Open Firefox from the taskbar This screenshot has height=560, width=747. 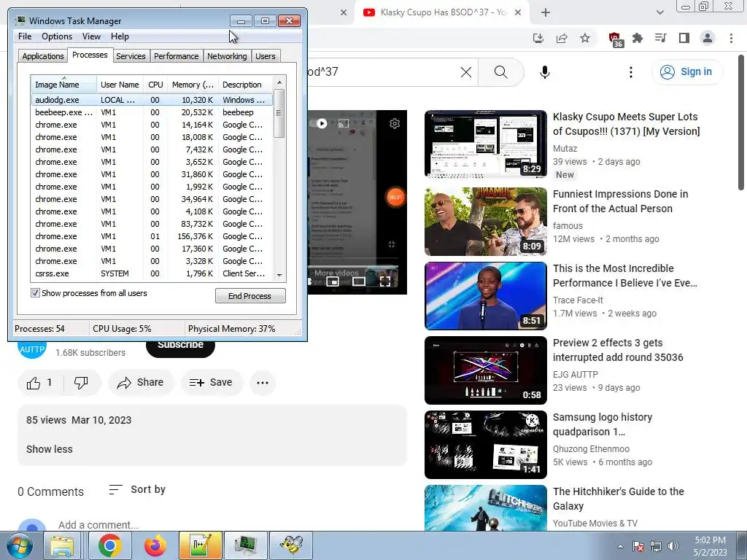155,545
